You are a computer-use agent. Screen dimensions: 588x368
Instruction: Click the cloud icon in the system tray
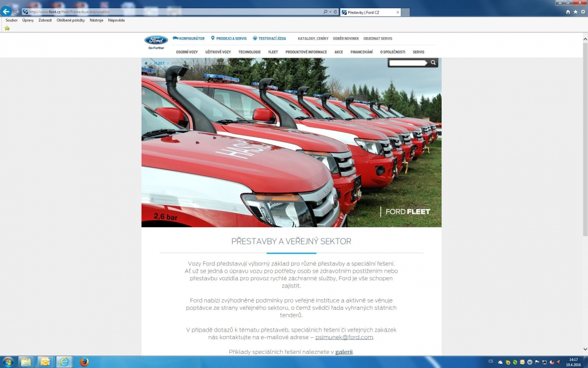point(500,362)
